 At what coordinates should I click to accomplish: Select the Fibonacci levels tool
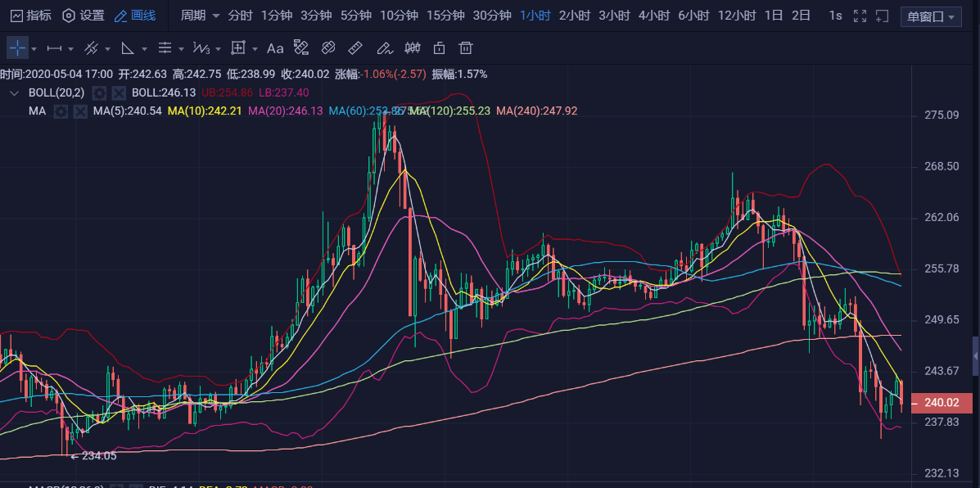[x=165, y=47]
